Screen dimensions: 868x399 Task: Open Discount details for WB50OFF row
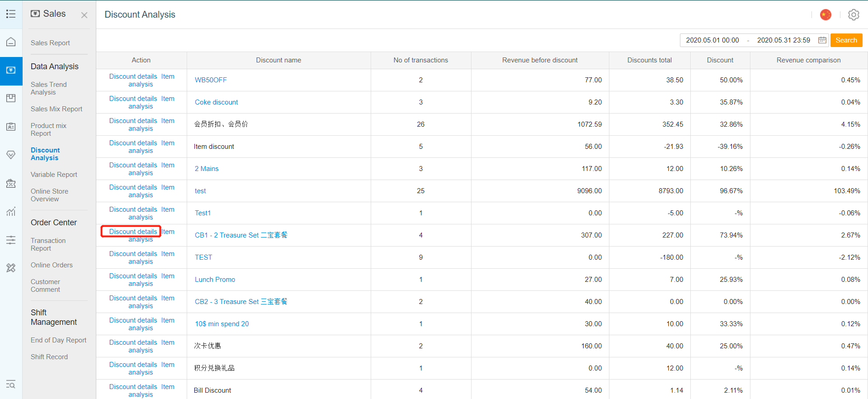click(133, 76)
